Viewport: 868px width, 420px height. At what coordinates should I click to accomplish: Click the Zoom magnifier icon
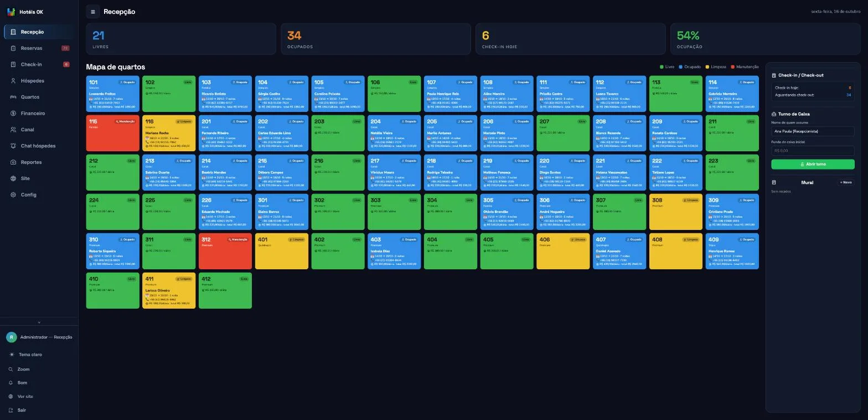click(11, 369)
